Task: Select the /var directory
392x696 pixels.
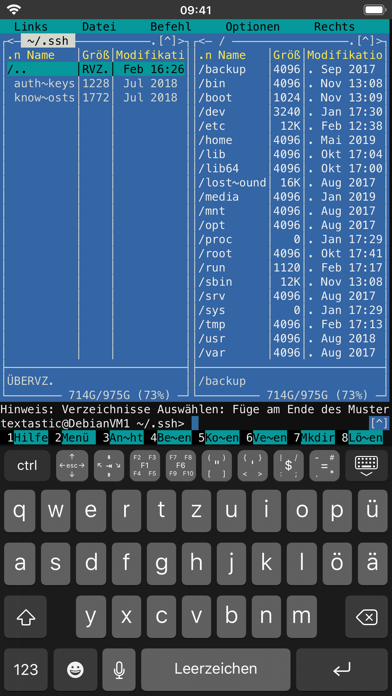Action: tap(212, 353)
